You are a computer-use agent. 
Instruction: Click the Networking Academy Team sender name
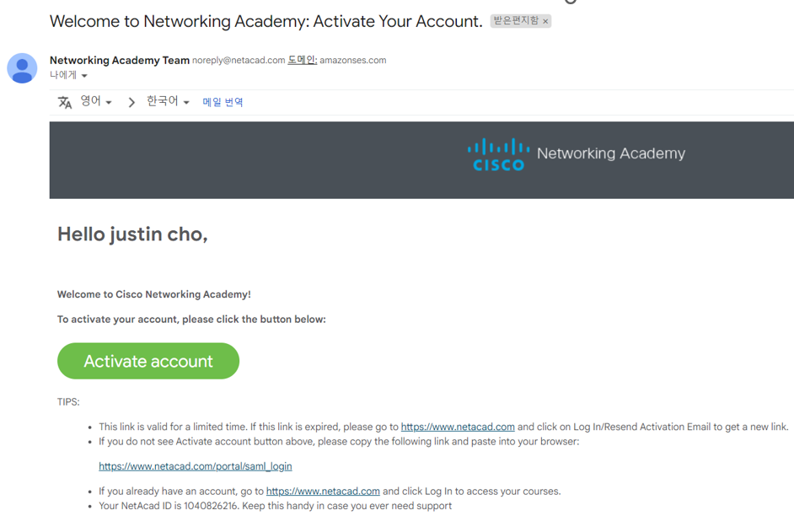coord(120,60)
